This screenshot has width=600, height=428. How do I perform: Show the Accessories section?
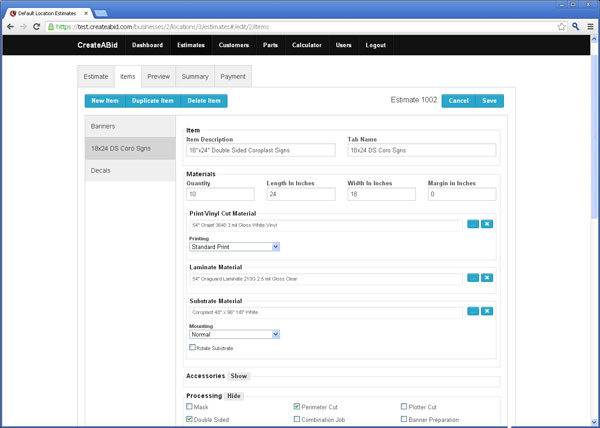(x=238, y=376)
